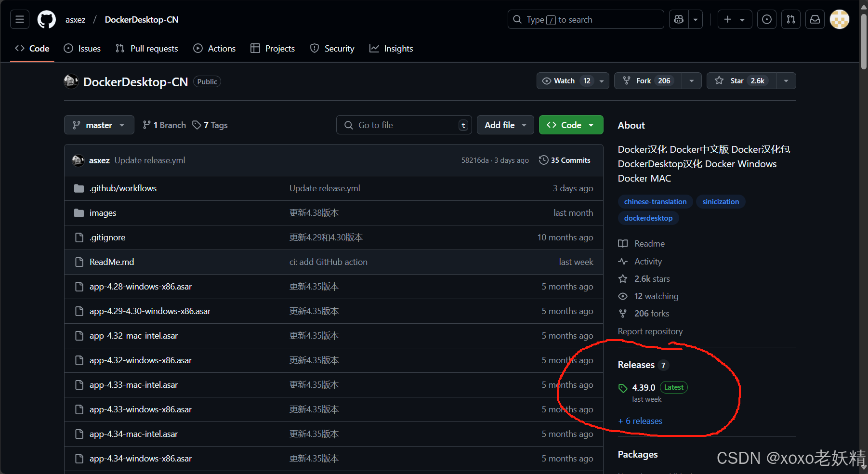The width and height of the screenshot is (868, 474).
Task: Switch to the Security tab
Action: point(332,49)
